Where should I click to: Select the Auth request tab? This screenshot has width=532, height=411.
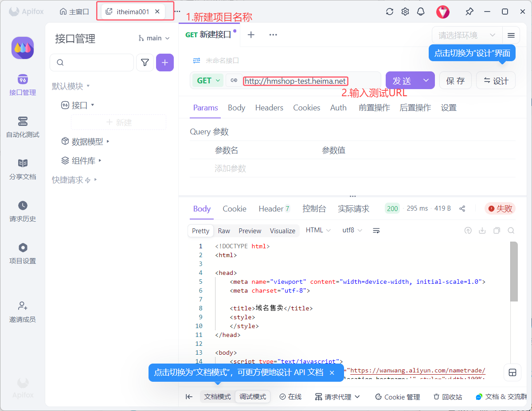click(338, 108)
